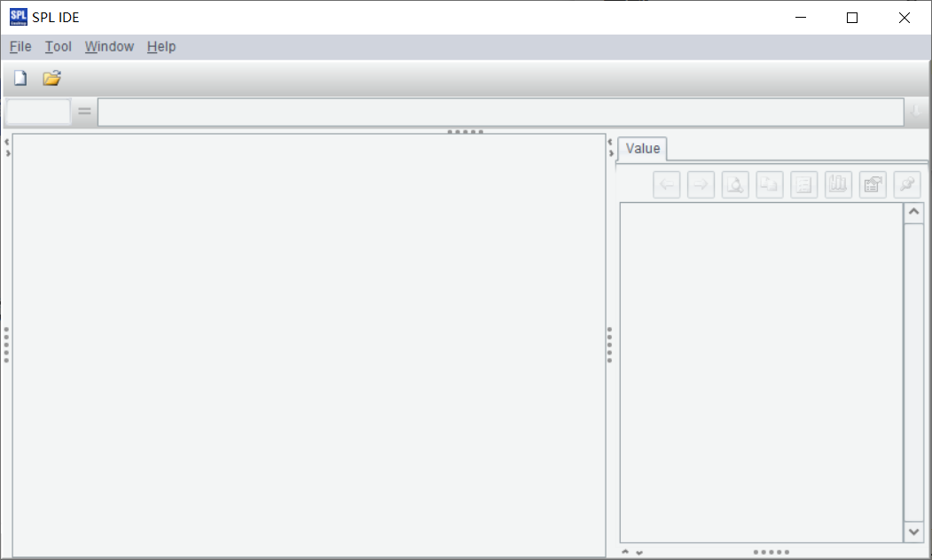Viewport: 932px width, 560px height.
Task: Click the cell name box
Action: (x=38, y=112)
